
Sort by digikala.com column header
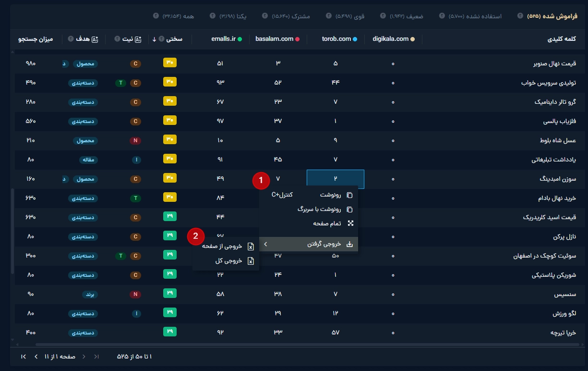(x=390, y=39)
